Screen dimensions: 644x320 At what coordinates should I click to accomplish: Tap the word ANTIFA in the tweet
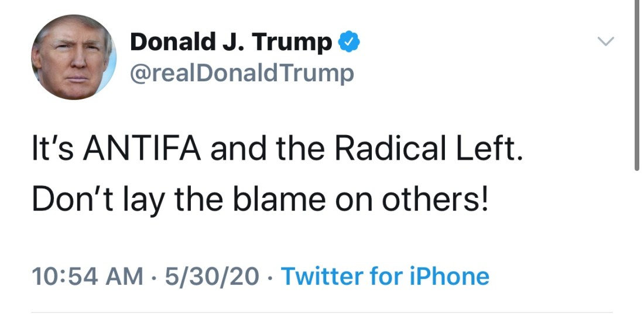click(143, 150)
